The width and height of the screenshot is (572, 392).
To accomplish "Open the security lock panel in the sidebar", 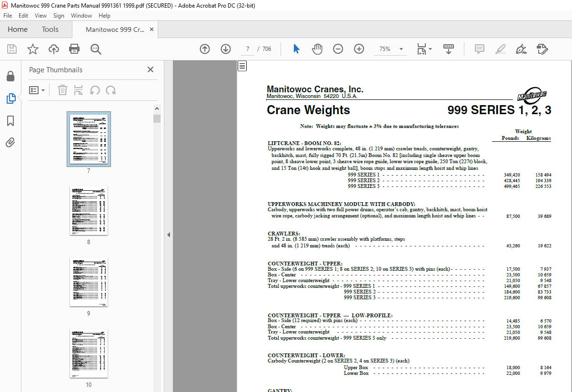I will point(10,76).
